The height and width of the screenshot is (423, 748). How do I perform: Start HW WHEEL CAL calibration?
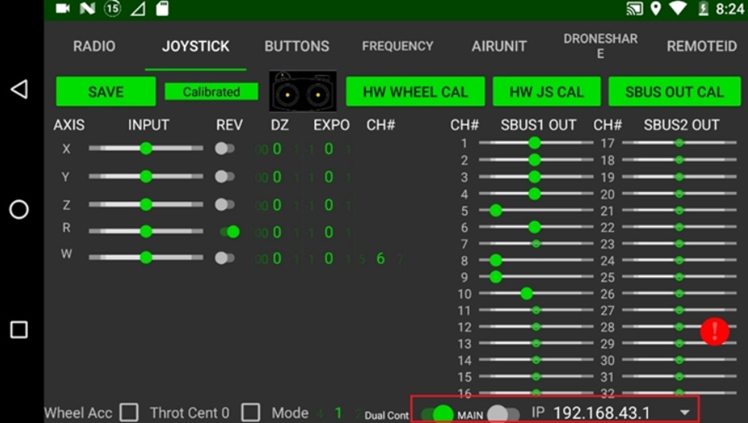click(x=415, y=92)
